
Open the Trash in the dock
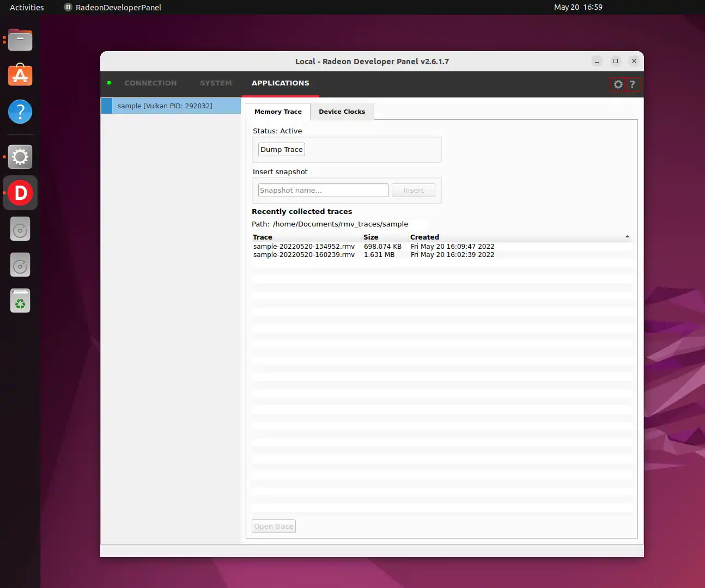(x=20, y=301)
